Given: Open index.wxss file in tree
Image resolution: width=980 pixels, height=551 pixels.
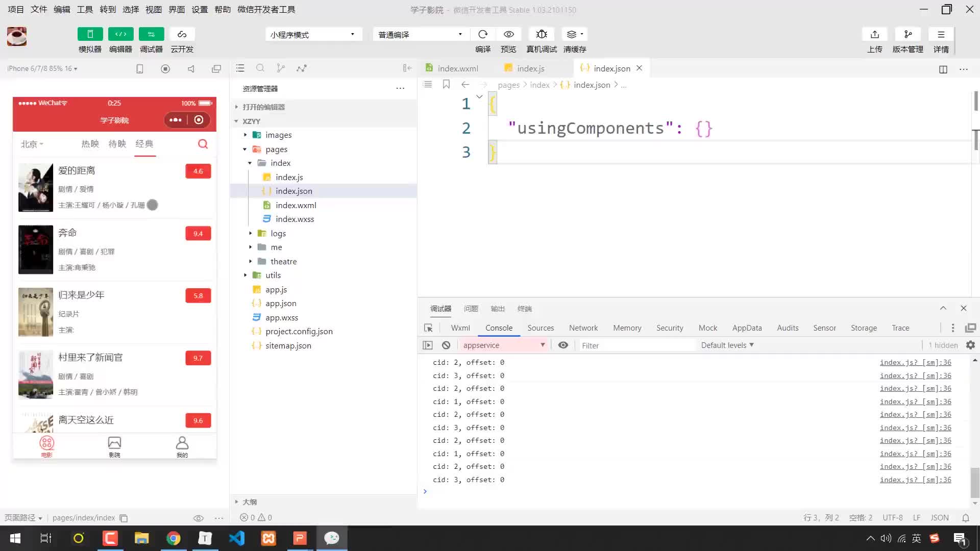Looking at the screenshot, I should (295, 219).
